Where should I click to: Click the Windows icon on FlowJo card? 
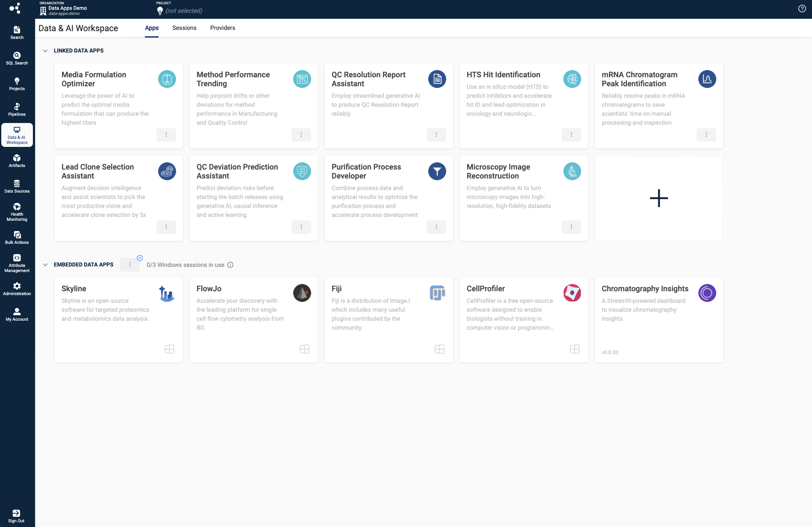(x=305, y=349)
